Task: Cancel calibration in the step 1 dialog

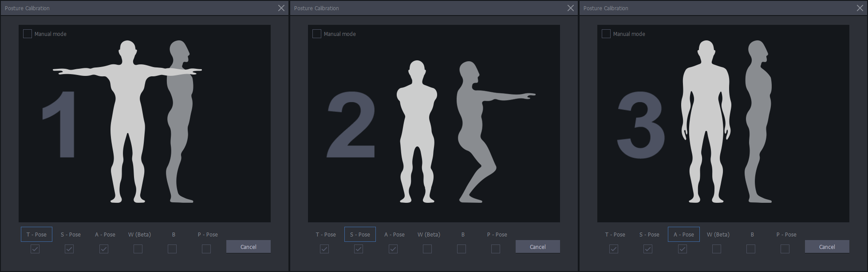Action: coord(249,247)
